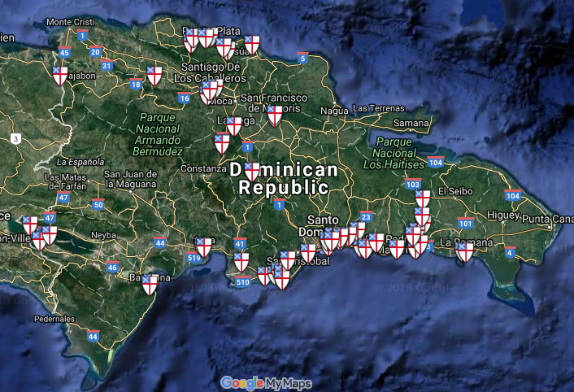
Task: Click Las Matas de Farfán label
Action: click(x=66, y=182)
